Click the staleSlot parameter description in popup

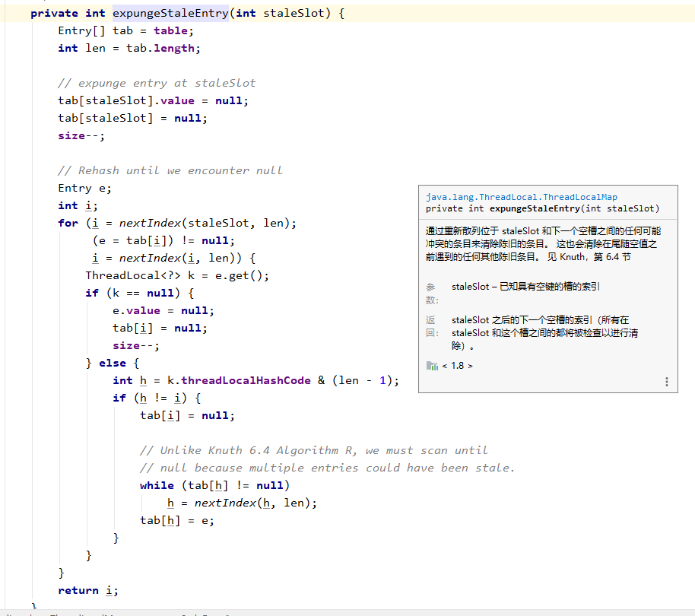click(x=525, y=287)
